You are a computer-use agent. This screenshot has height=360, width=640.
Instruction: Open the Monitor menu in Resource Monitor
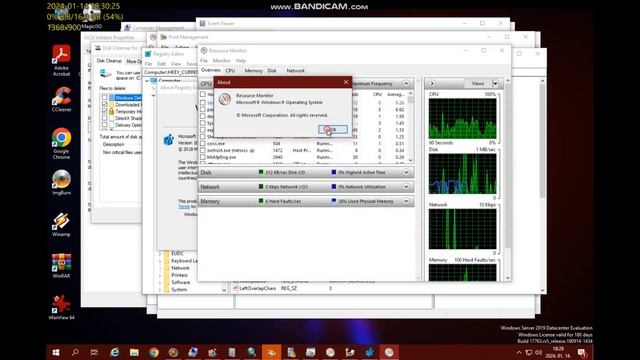222,60
